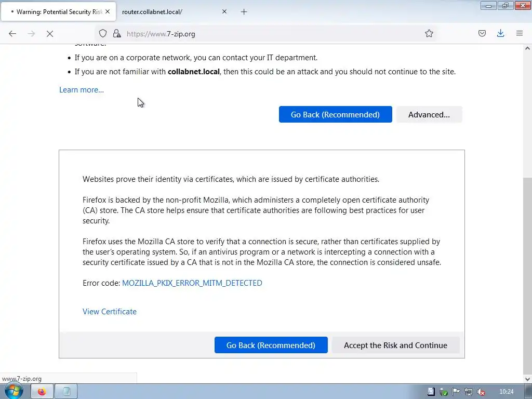Screen dimensions: 532x399
Task: Restore down the Firefox window
Action: [505, 6]
